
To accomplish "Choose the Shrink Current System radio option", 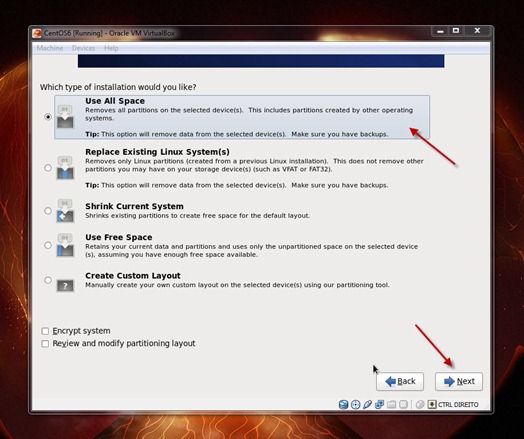I will 48,211.
